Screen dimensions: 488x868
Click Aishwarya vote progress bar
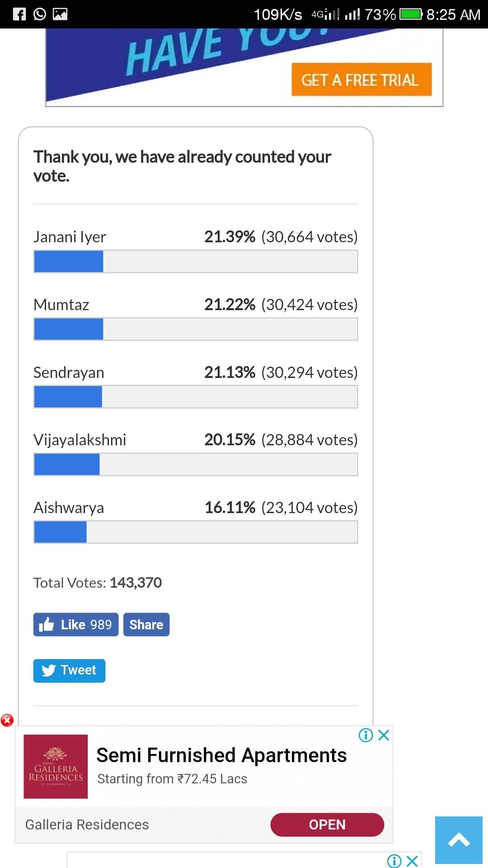point(196,532)
